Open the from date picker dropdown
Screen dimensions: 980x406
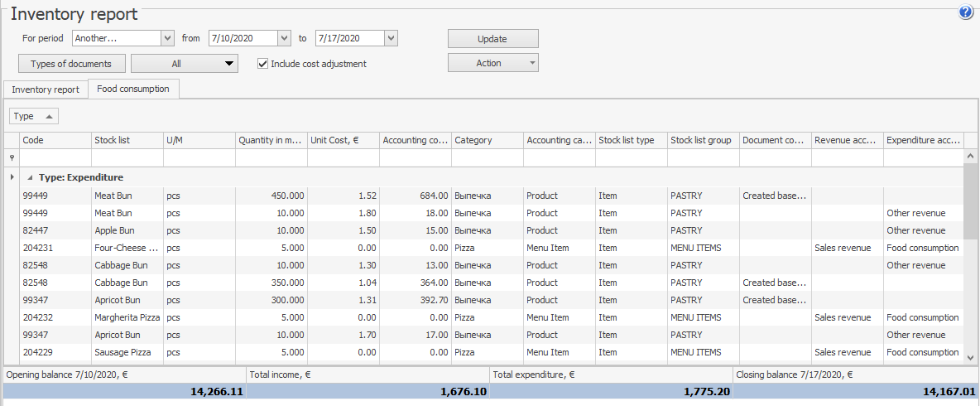(285, 38)
